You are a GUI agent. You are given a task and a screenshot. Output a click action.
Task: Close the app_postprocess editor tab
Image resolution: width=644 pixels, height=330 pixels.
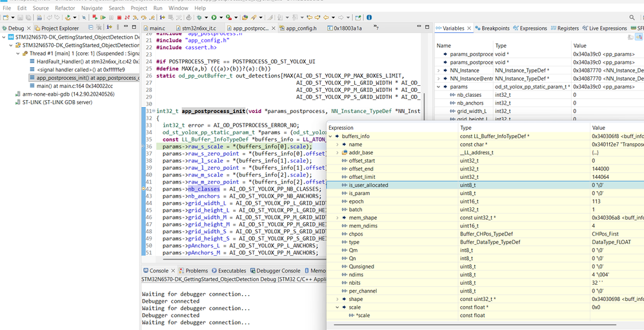click(x=273, y=28)
